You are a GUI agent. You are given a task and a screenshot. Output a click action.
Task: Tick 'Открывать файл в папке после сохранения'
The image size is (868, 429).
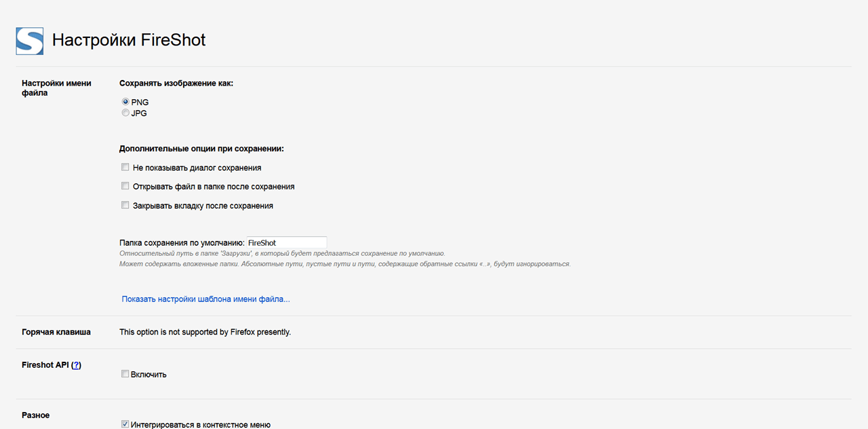125,186
